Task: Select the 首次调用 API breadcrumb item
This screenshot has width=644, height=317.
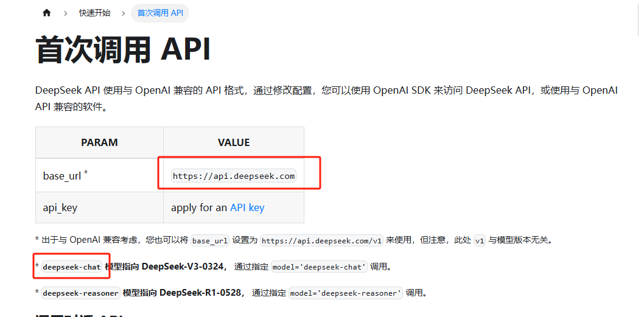Action: point(160,13)
